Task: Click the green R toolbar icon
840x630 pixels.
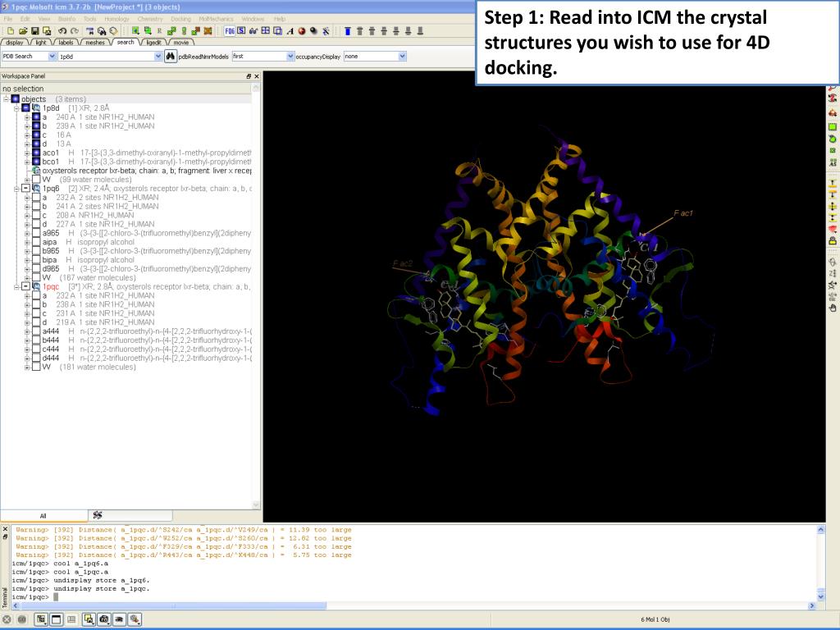Action: 159,31
